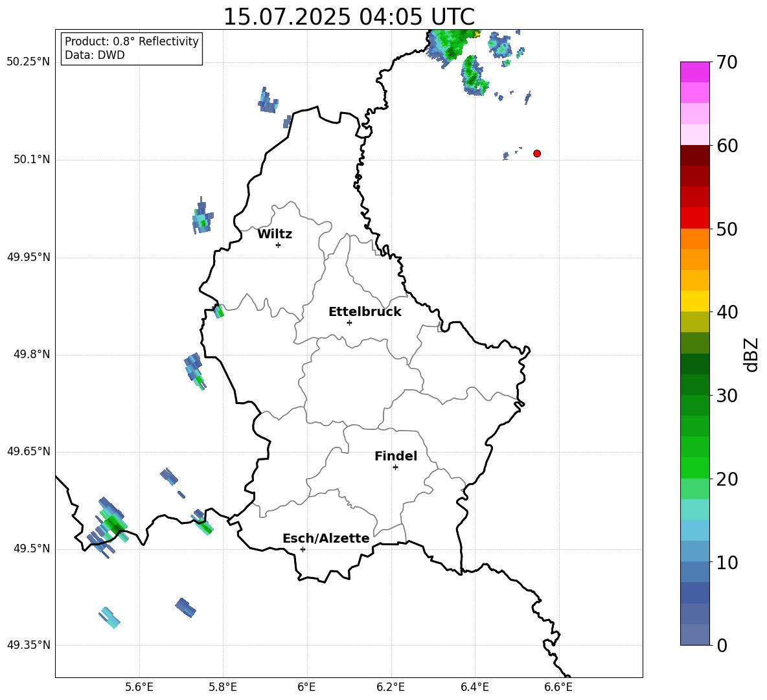Click the 6.6°E longitude tick label
767x700 pixels.
tap(558, 687)
